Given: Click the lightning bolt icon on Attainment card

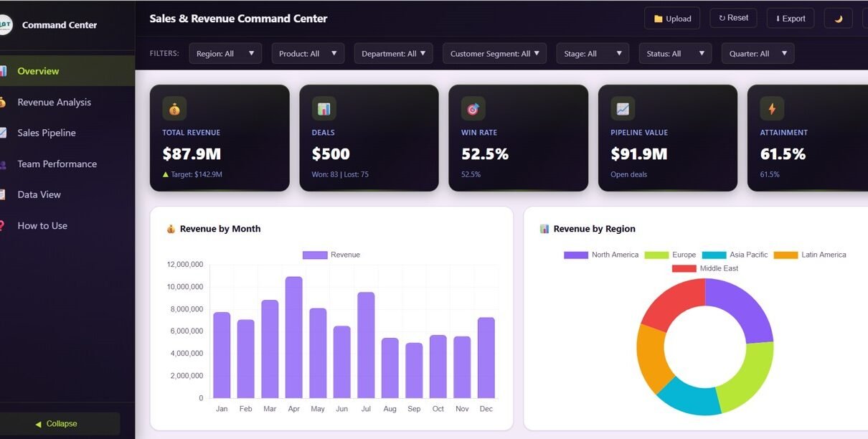Looking at the screenshot, I should click(772, 108).
